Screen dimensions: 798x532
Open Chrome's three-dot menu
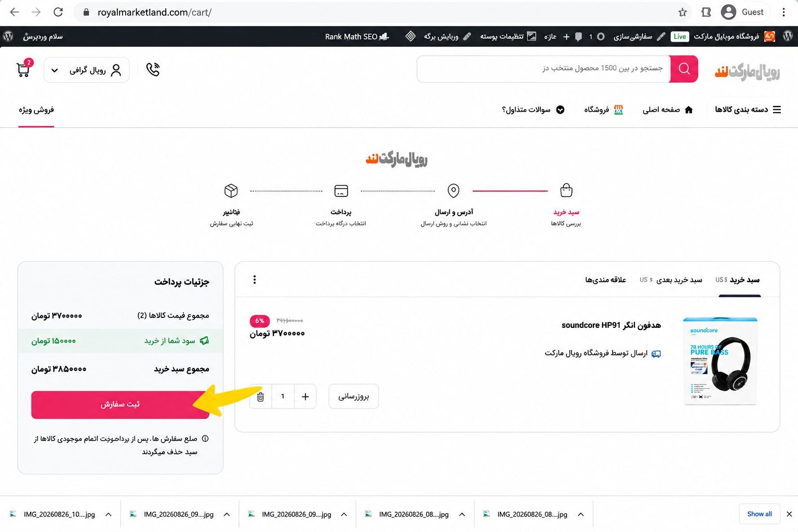(784, 12)
